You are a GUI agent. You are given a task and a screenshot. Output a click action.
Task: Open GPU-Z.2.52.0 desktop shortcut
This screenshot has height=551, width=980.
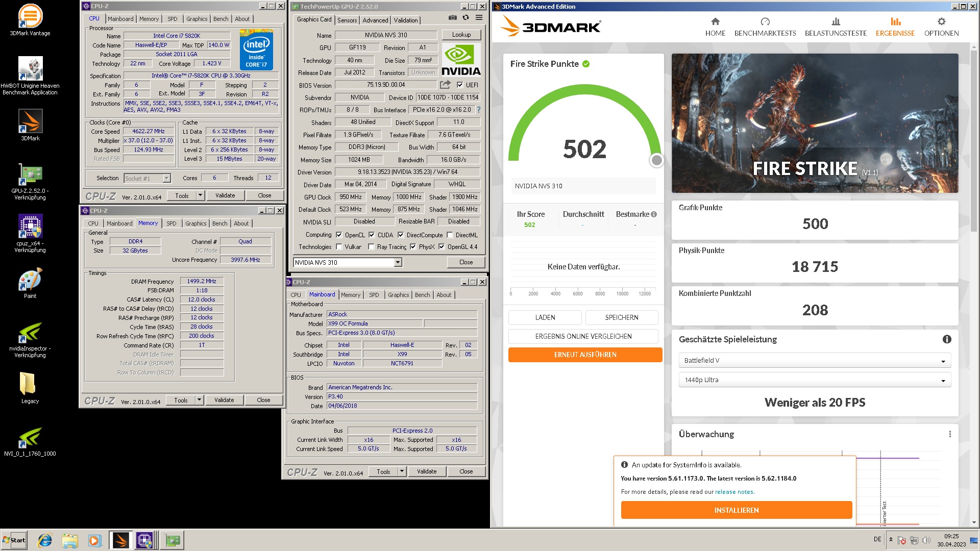(x=30, y=182)
